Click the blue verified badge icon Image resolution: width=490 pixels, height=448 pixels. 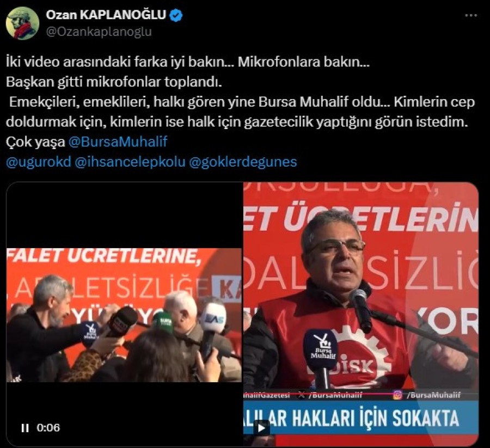tap(176, 15)
